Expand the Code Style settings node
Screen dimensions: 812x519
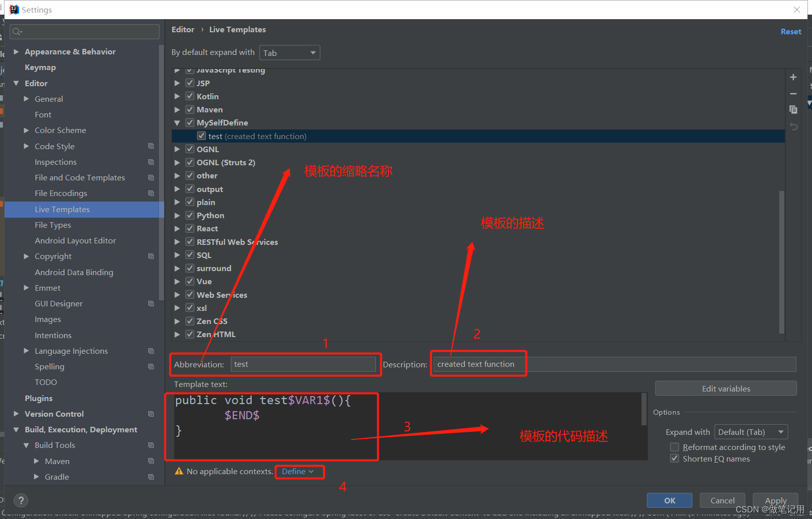click(26, 146)
